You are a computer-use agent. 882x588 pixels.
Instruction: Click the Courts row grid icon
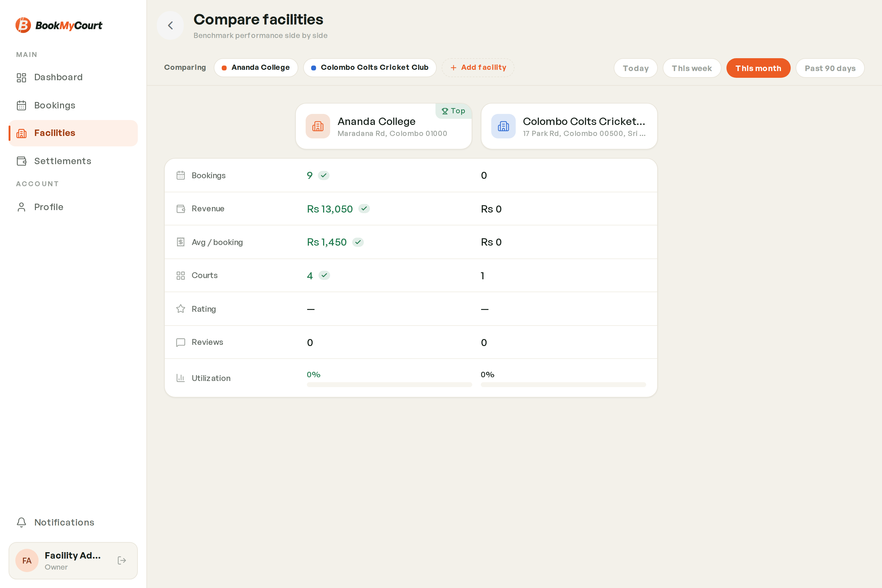click(181, 276)
